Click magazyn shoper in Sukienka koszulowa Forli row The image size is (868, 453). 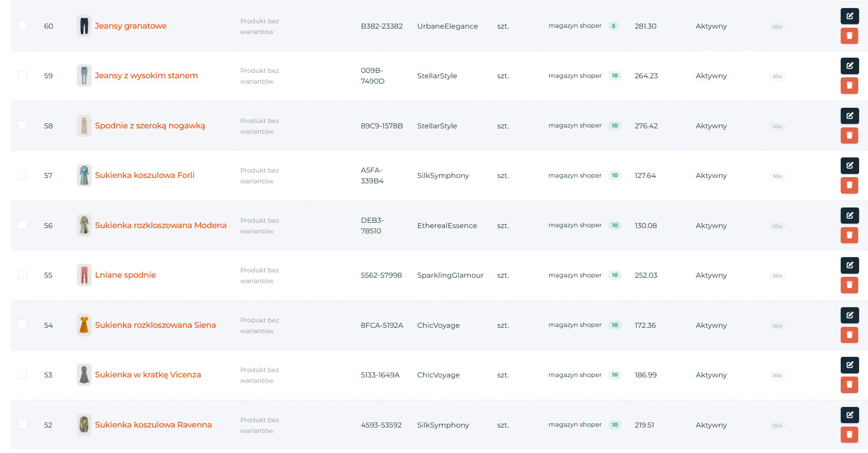(x=575, y=175)
